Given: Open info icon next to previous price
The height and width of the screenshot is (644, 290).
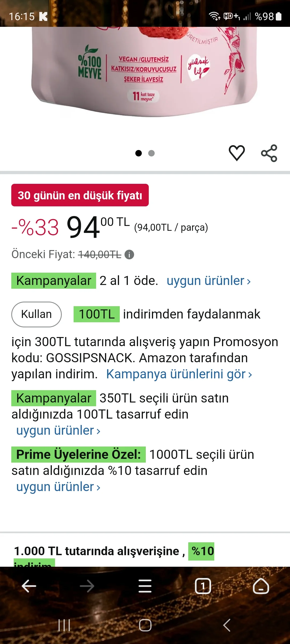Looking at the screenshot, I should coord(129,254).
